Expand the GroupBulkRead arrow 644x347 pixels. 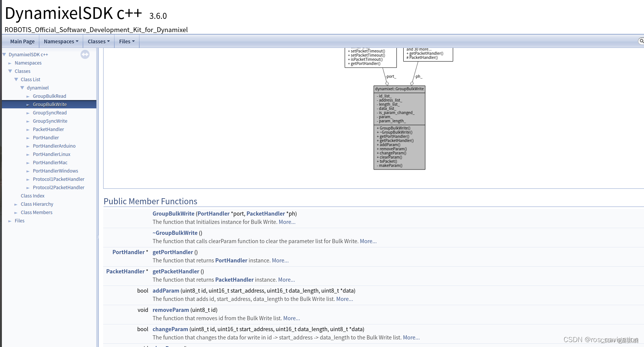pyautogui.click(x=28, y=96)
